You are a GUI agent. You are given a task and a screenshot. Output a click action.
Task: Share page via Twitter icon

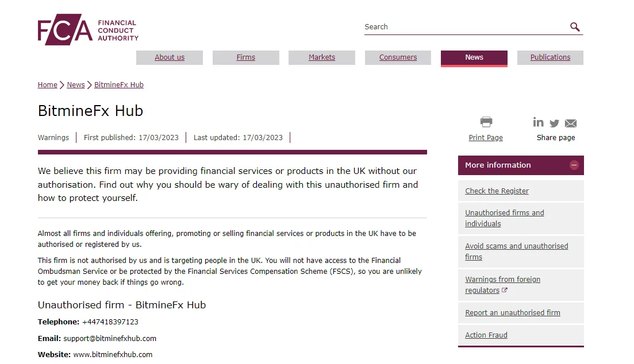[554, 123]
